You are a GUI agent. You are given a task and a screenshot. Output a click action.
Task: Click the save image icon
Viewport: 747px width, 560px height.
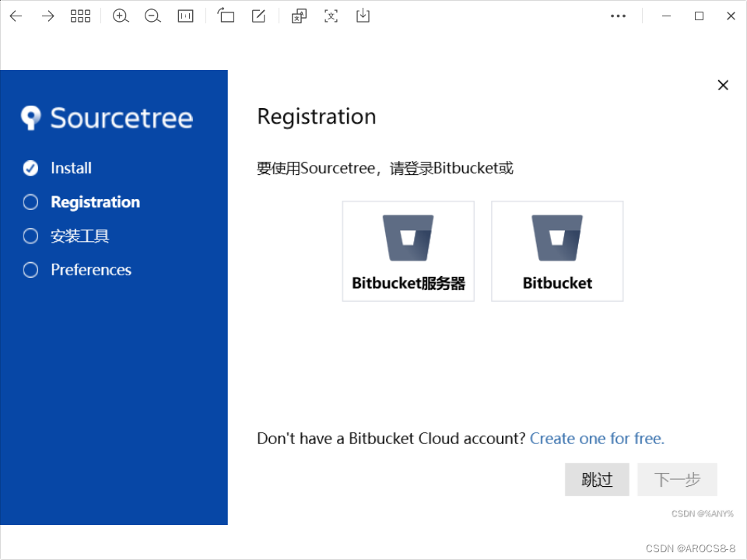tap(363, 16)
